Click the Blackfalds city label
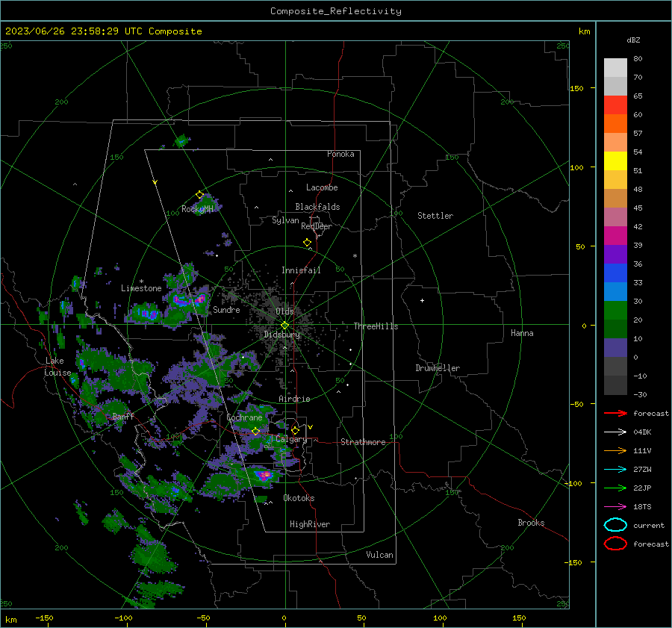The height and width of the screenshot is (628, 672). (317, 207)
